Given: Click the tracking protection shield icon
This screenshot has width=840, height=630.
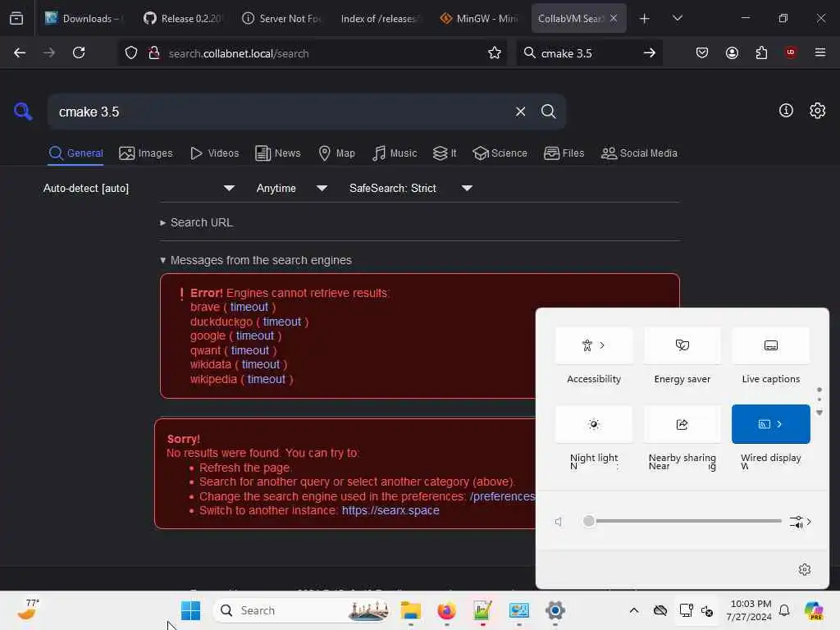Looking at the screenshot, I should [x=131, y=52].
